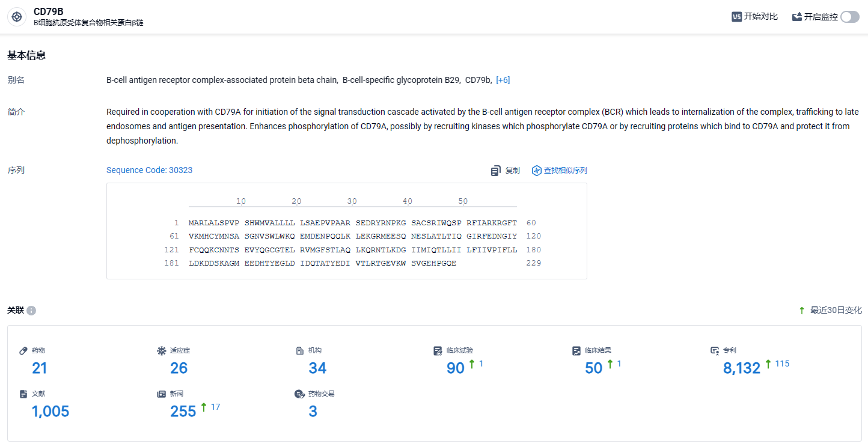Open the 临床试验 count of 90

tap(456, 368)
